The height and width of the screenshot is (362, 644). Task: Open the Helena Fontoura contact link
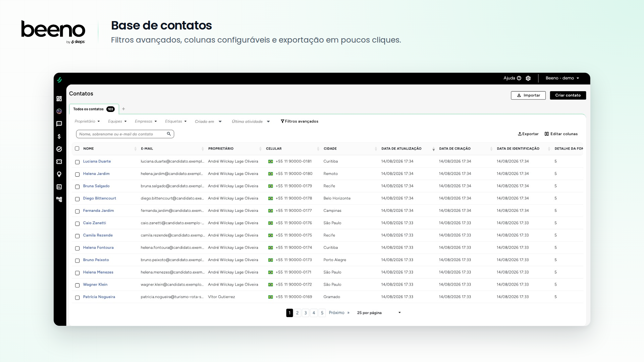[x=98, y=247]
